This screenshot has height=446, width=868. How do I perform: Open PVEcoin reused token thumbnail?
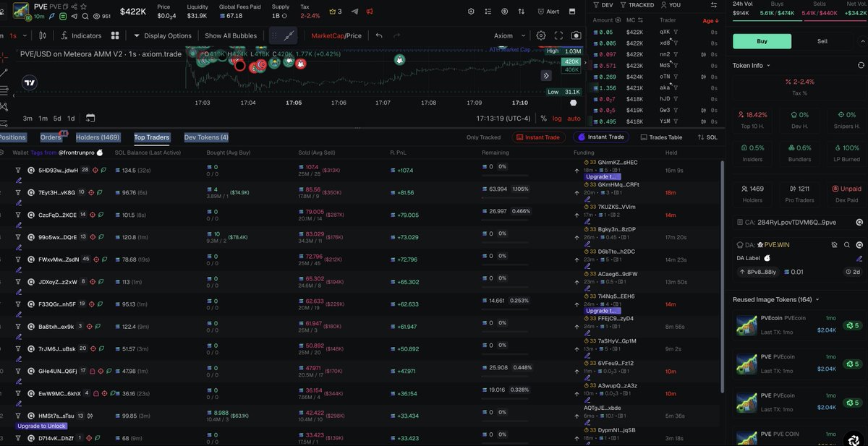coord(746,325)
